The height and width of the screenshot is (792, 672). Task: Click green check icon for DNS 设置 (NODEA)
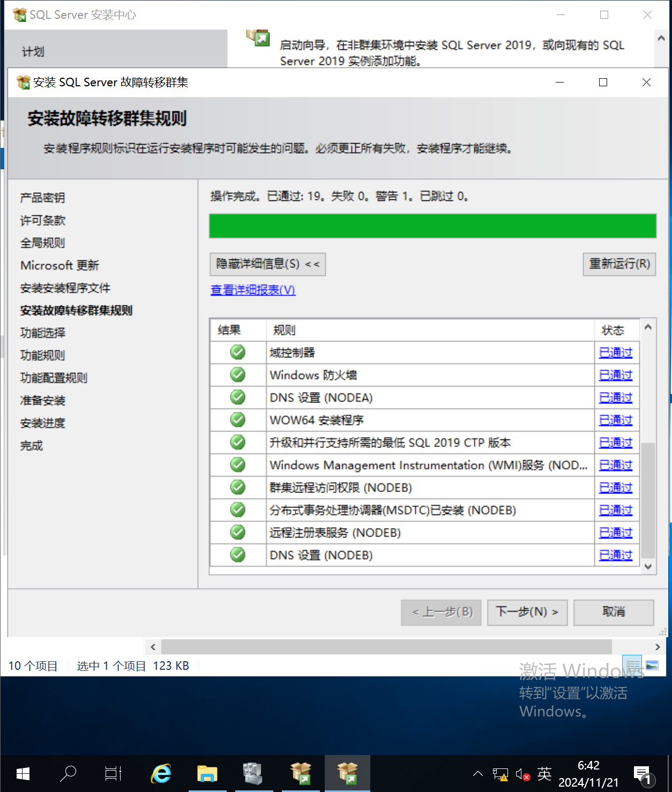tap(237, 397)
